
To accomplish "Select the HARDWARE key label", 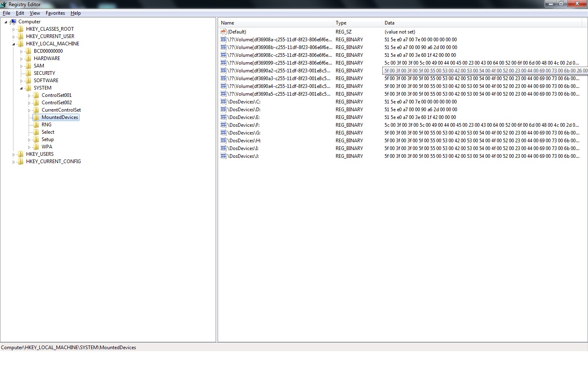I will pos(47,58).
